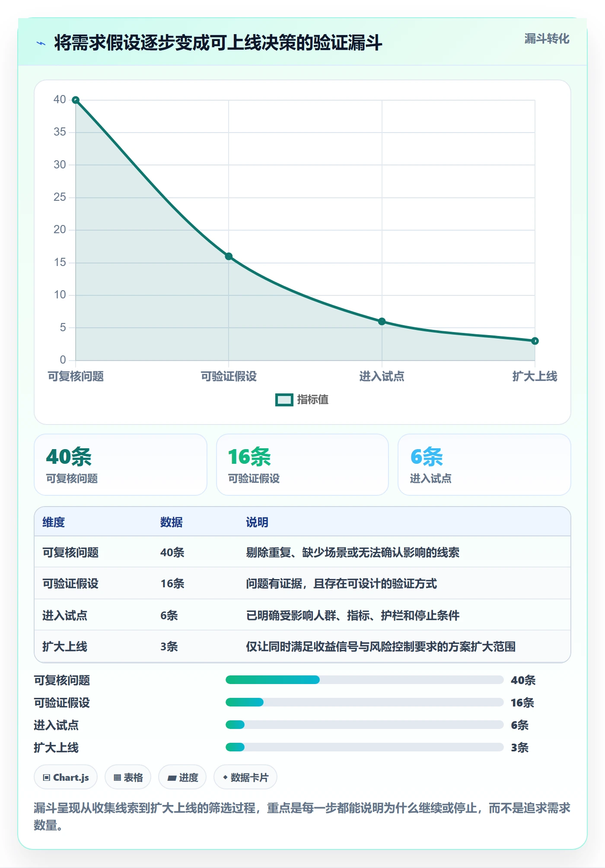605x868 pixels.
Task: Click the lightning icon beside the title
Action: pyautogui.click(x=41, y=43)
